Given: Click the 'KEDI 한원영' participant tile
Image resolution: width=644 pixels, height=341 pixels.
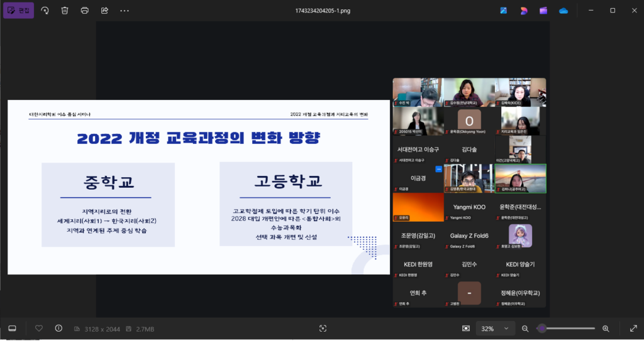Looking at the screenshot, I should (x=418, y=264).
